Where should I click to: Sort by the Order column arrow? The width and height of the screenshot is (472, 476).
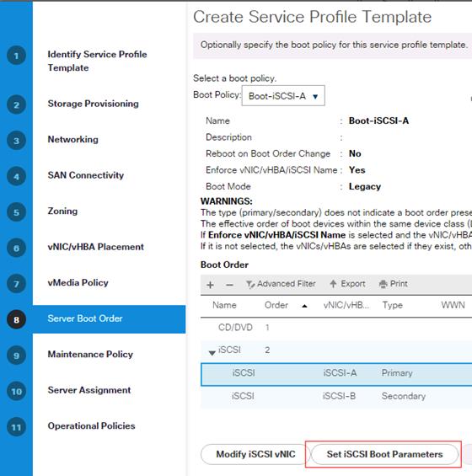tap(304, 306)
